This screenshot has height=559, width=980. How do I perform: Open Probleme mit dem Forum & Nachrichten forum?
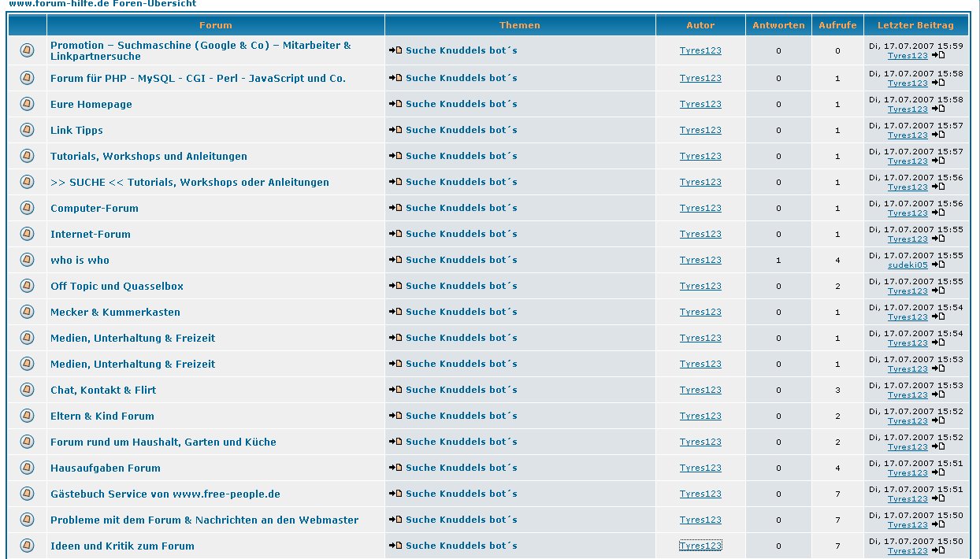point(204,520)
